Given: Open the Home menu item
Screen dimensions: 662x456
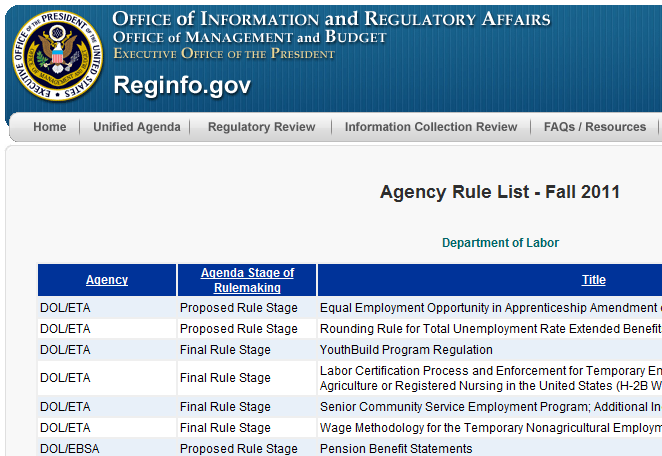Looking at the screenshot, I should point(50,127).
